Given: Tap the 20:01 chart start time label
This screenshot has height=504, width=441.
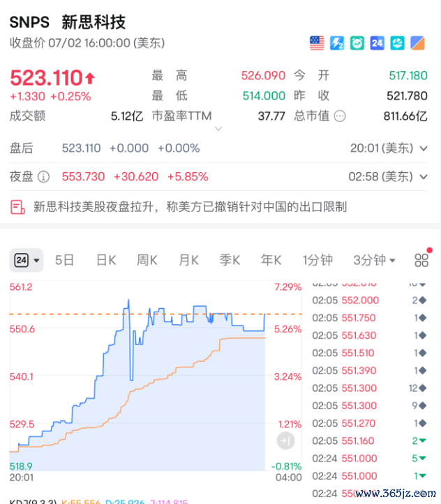Looking at the screenshot, I should (x=21, y=478).
